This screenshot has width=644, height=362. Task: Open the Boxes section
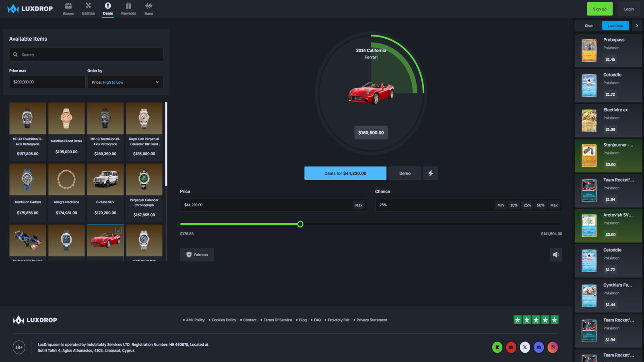(68, 9)
